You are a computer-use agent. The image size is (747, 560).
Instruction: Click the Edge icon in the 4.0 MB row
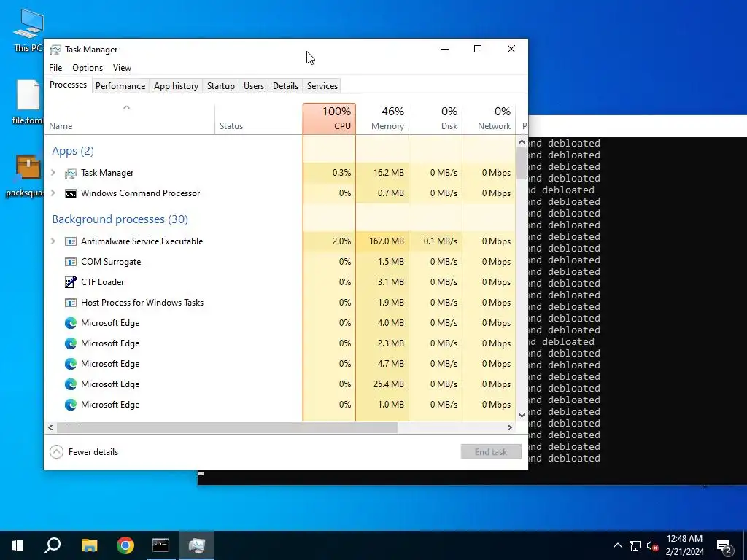[71, 323]
